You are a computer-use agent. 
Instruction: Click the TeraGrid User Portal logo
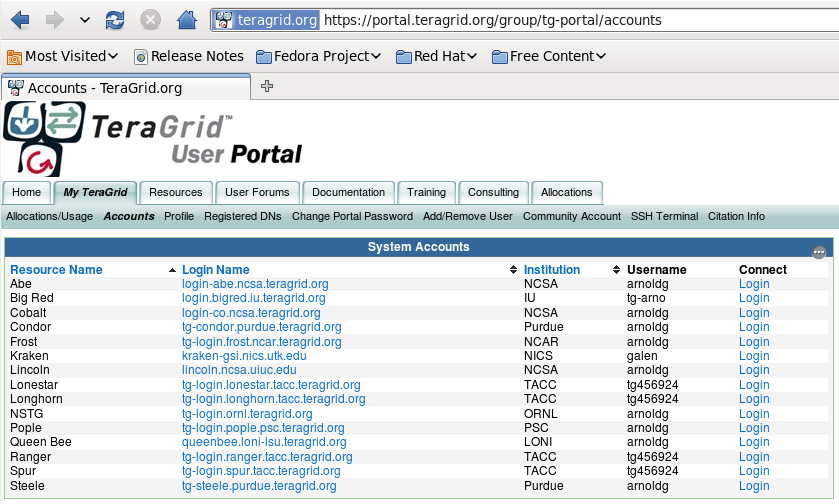(152, 139)
